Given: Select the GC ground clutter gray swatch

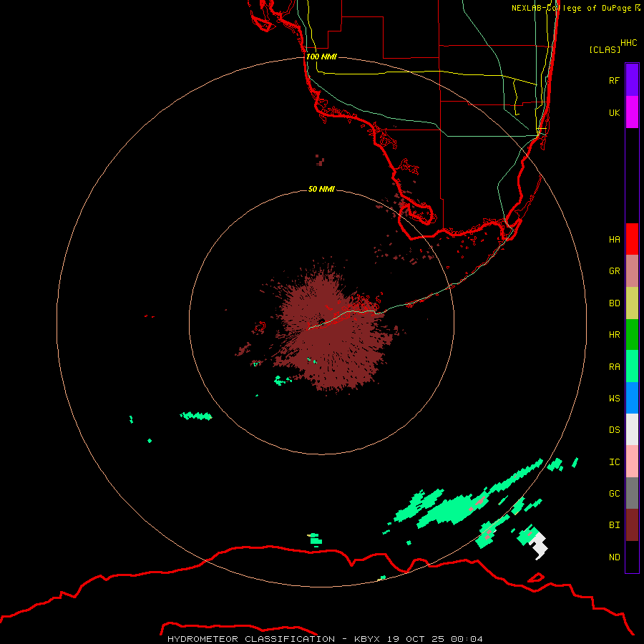Looking at the screenshot, I should coord(632,493).
